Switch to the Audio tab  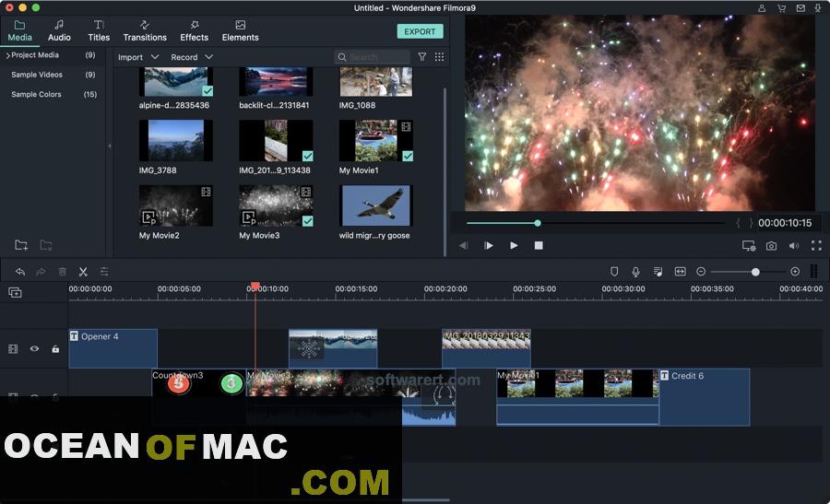(59, 31)
